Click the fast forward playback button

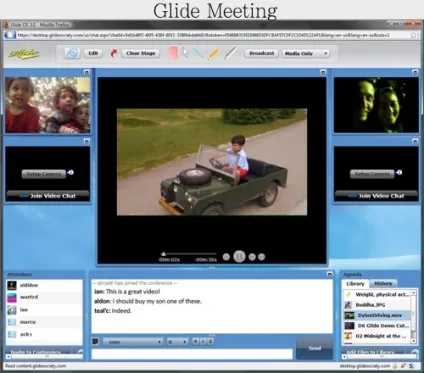(252, 257)
